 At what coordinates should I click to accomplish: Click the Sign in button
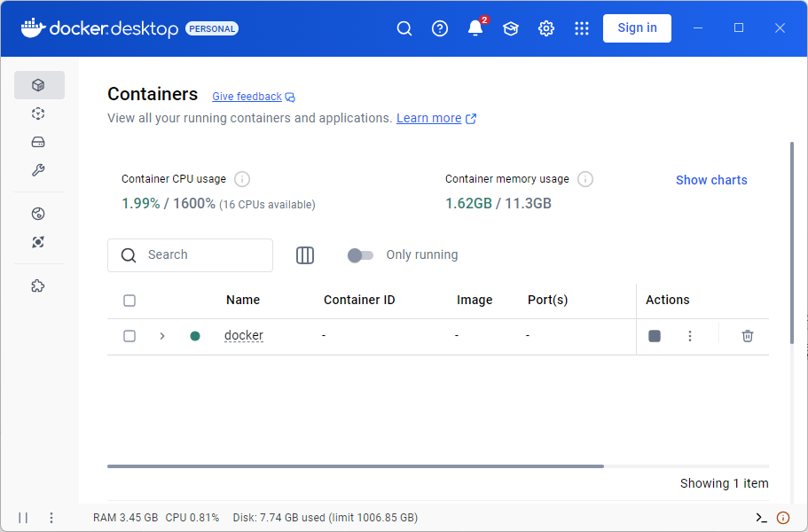[x=638, y=27]
